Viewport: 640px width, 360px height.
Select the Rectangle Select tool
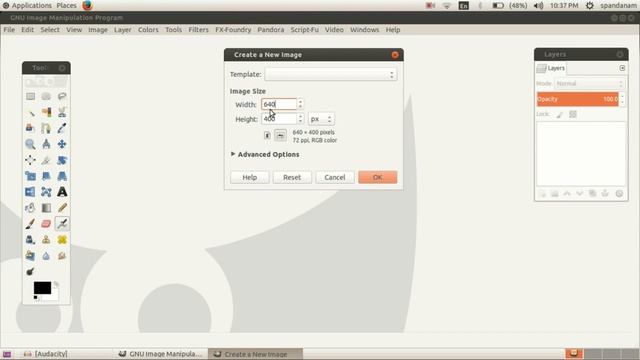(30, 96)
